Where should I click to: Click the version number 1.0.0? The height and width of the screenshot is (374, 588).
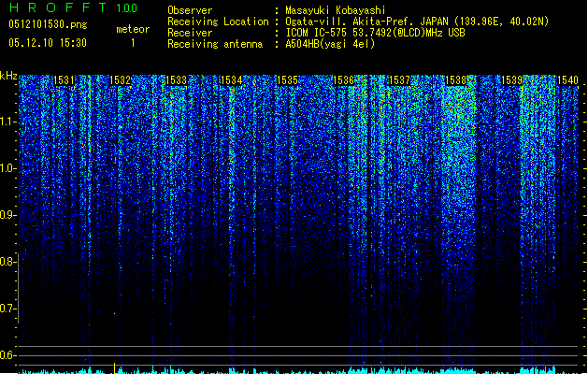(x=126, y=7)
